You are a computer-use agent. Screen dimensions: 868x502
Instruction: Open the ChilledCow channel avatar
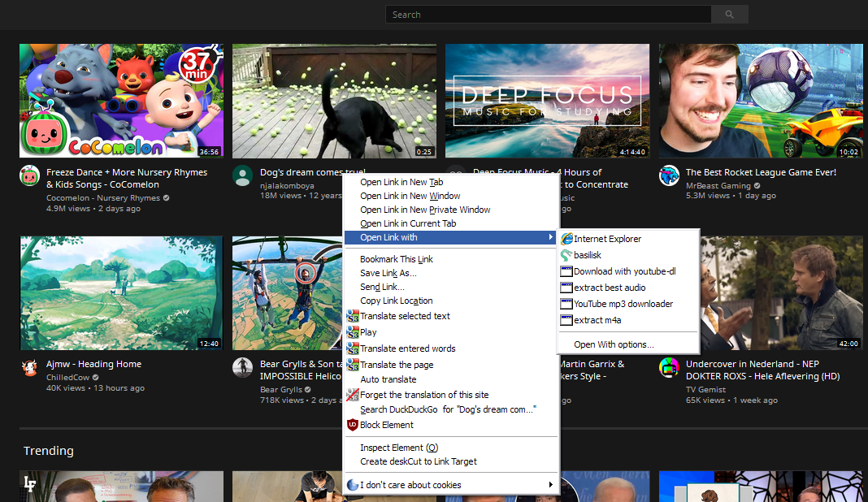(x=30, y=367)
